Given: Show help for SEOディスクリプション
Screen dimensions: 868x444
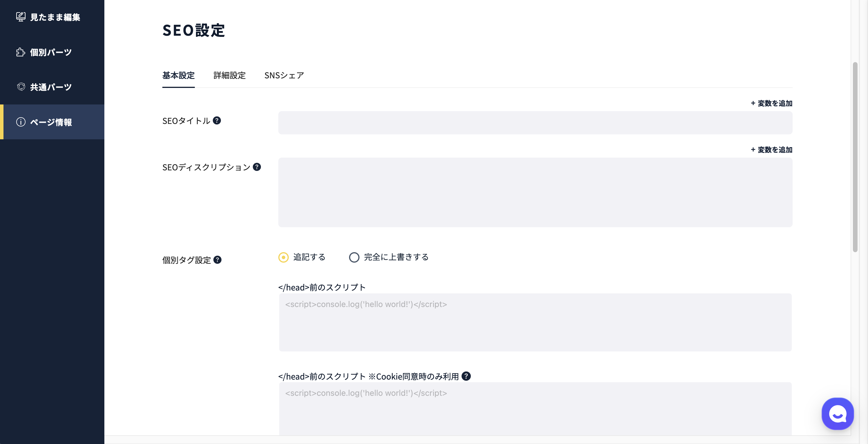Looking at the screenshot, I should tap(257, 167).
